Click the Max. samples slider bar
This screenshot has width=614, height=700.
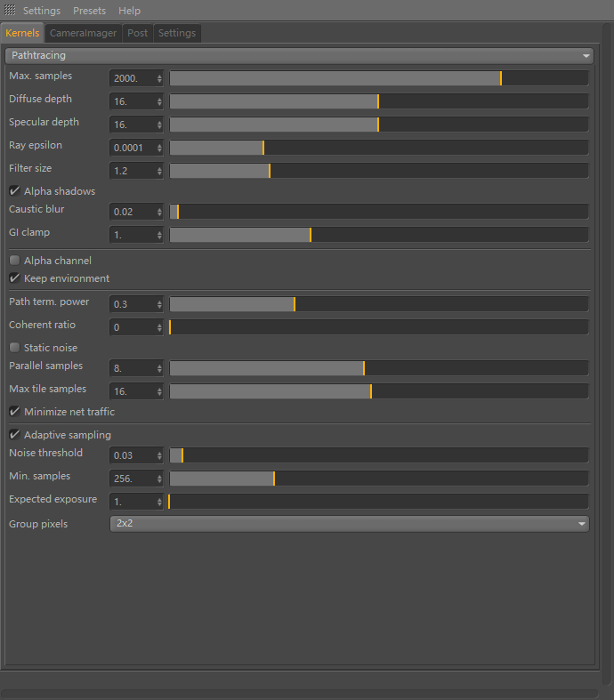click(379, 78)
